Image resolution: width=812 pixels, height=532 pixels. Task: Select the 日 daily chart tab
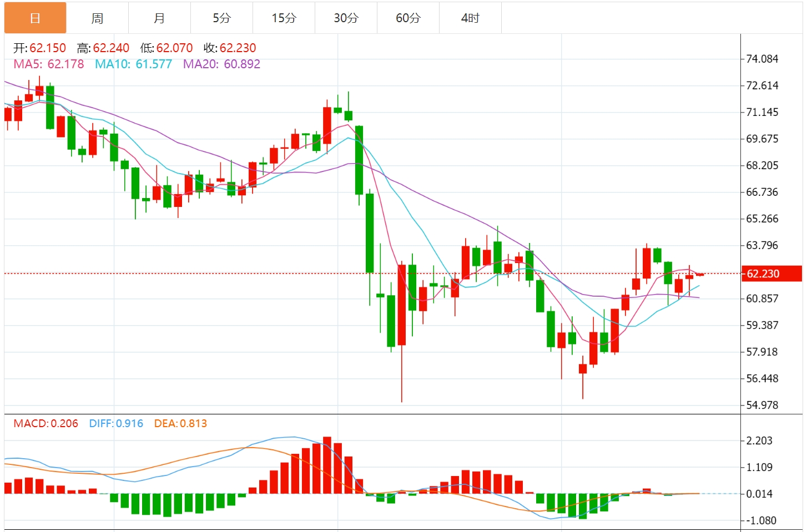pos(35,18)
